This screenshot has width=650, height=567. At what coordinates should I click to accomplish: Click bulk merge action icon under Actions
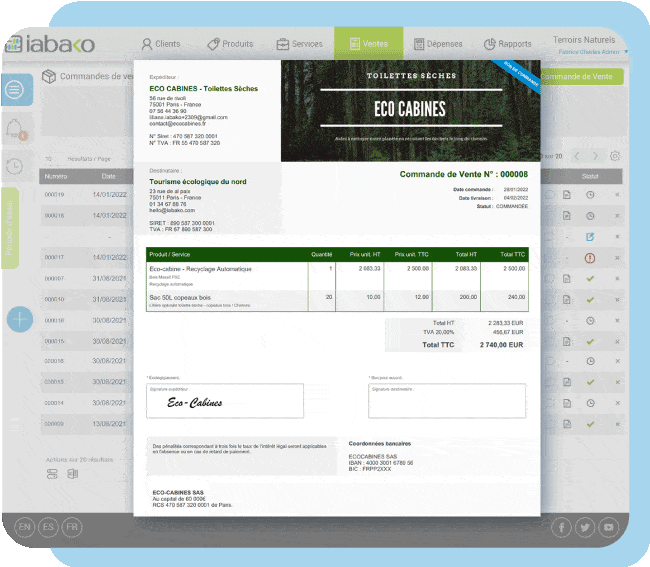click(52, 474)
